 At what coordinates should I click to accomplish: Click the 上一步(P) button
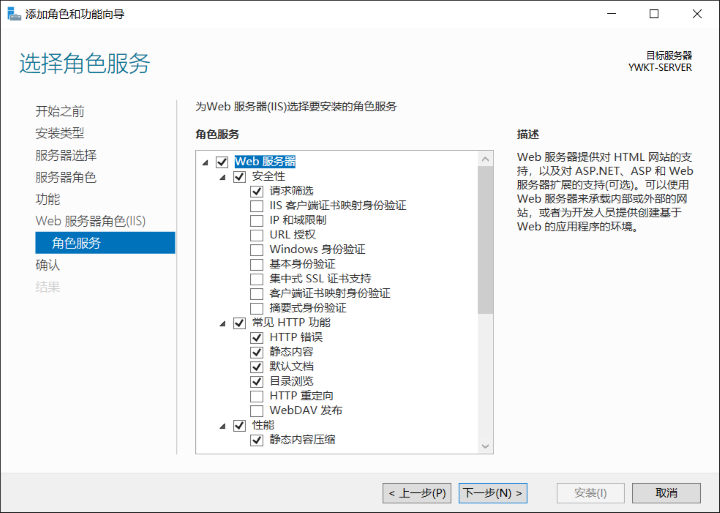tap(417, 493)
